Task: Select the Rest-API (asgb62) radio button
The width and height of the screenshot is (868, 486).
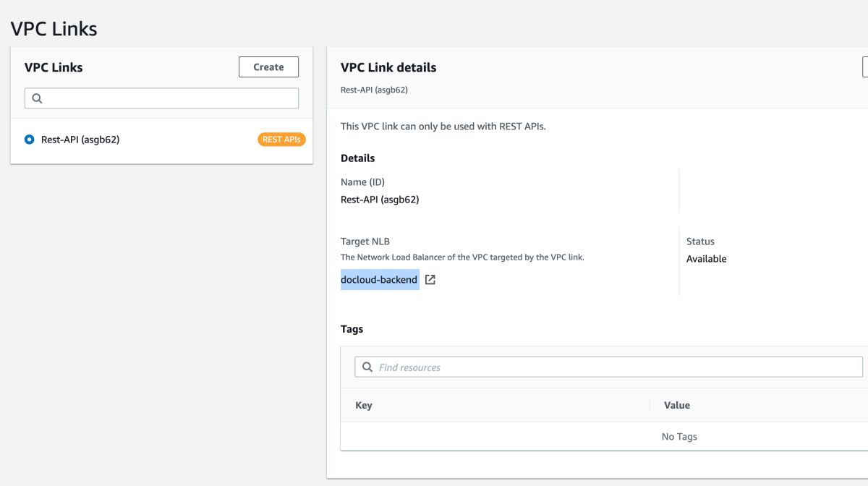Action: coord(30,140)
